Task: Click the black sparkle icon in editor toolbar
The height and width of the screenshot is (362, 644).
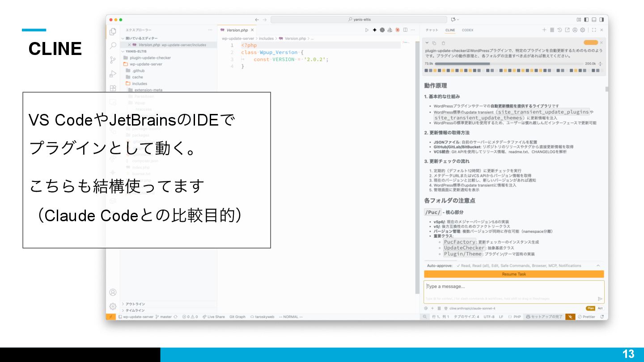Action: 374,30
